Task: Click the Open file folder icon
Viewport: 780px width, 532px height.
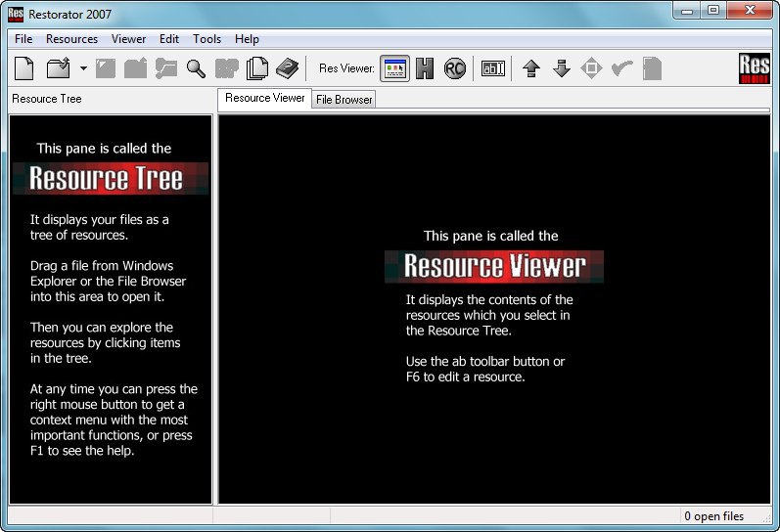Action: [x=58, y=68]
